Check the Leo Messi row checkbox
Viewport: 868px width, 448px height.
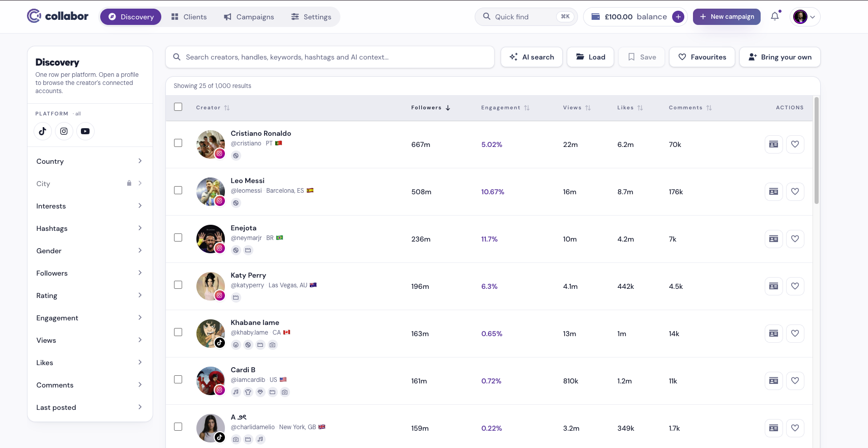(178, 190)
